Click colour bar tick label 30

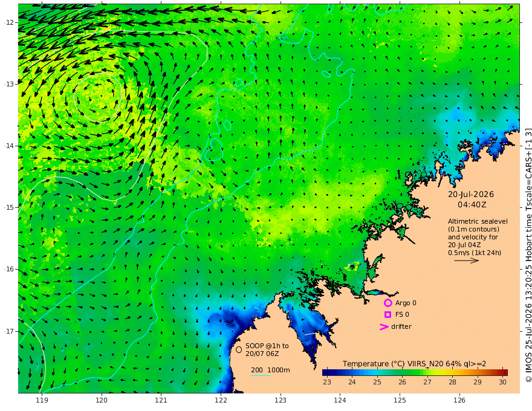click(x=503, y=382)
